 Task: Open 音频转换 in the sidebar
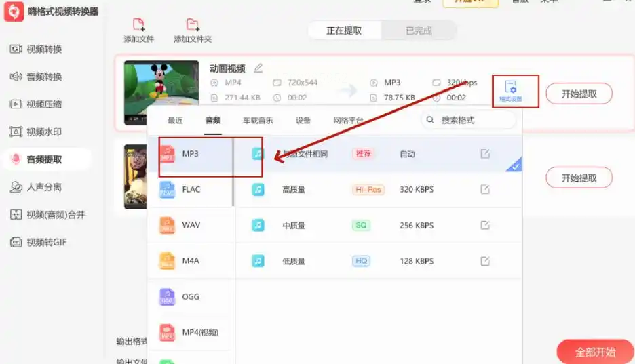(36, 77)
